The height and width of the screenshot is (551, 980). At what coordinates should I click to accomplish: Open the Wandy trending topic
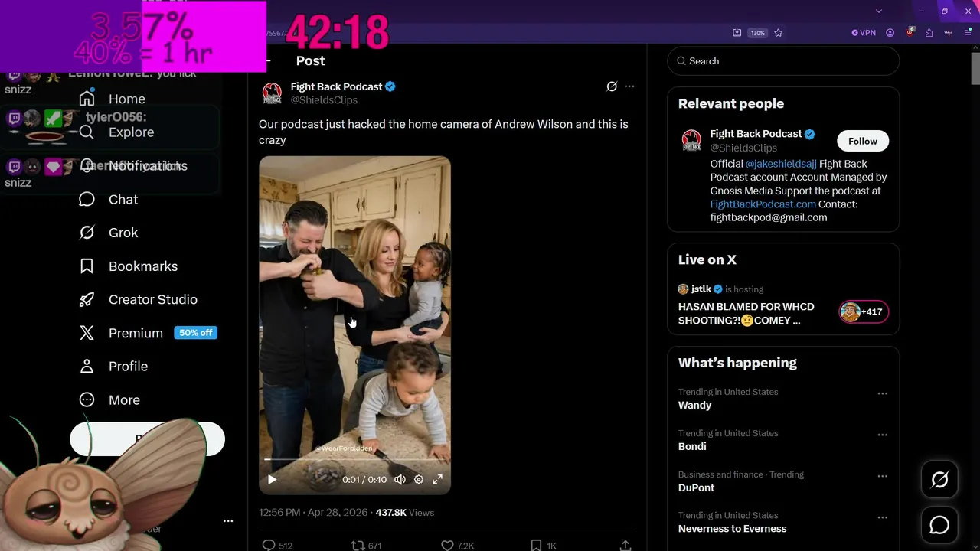click(x=694, y=405)
